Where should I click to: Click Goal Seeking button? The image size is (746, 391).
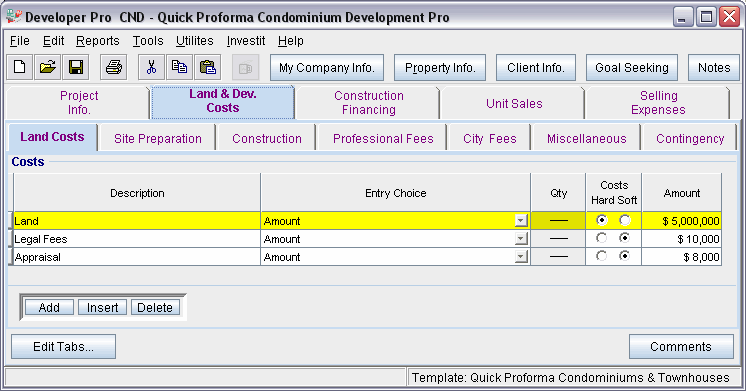[x=632, y=68]
